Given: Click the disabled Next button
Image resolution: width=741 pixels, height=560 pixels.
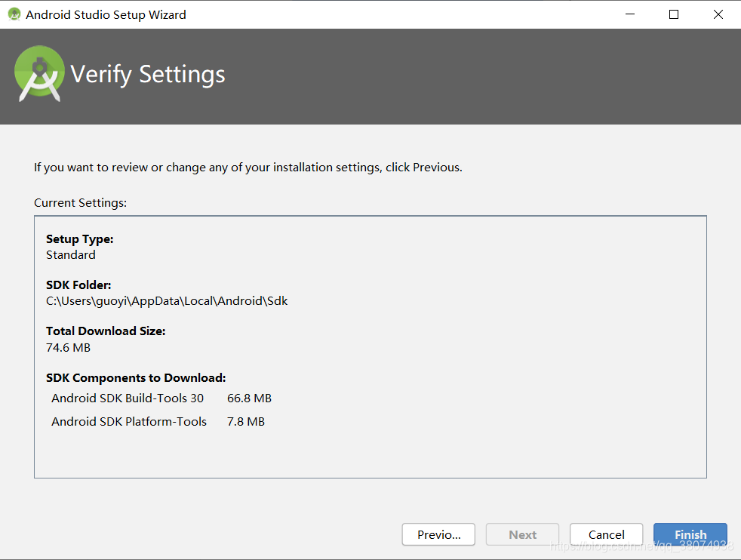Looking at the screenshot, I should pos(523,534).
